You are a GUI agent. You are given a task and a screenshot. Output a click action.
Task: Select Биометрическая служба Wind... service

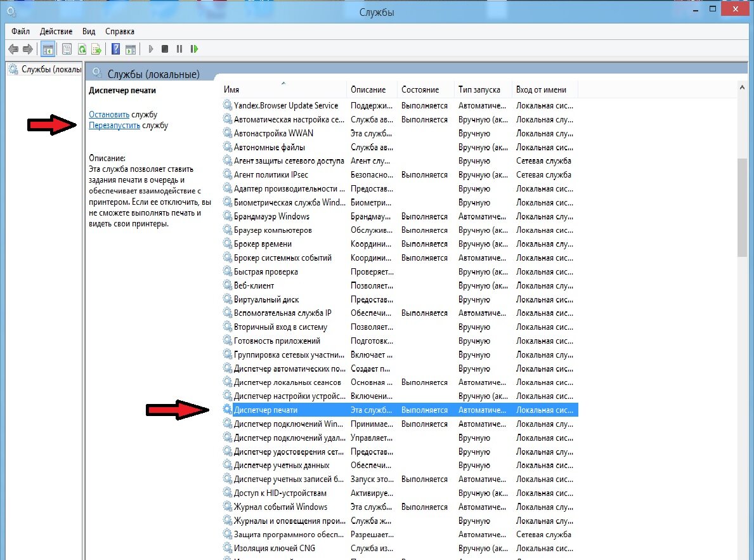click(400, 202)
